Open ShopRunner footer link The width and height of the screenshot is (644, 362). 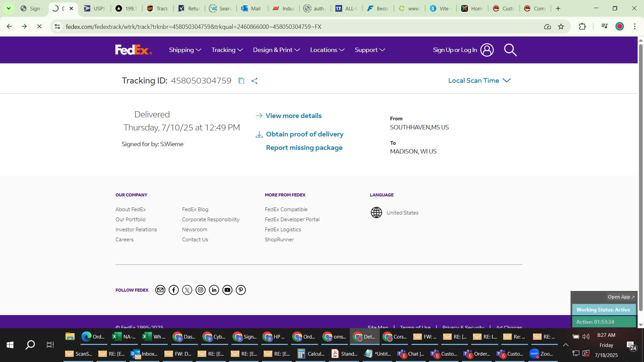pos(279,239)
